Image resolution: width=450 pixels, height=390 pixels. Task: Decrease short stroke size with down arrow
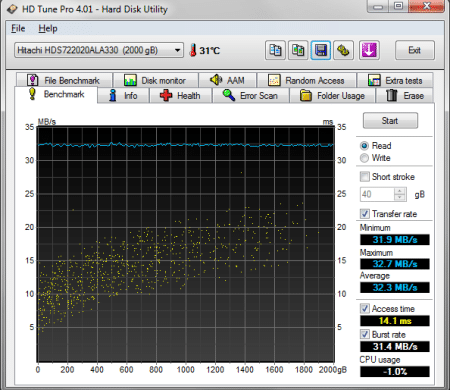400,197
